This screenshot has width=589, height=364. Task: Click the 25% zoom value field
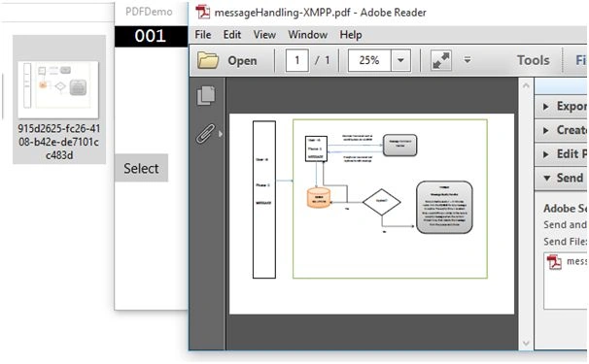pos(369,60)
